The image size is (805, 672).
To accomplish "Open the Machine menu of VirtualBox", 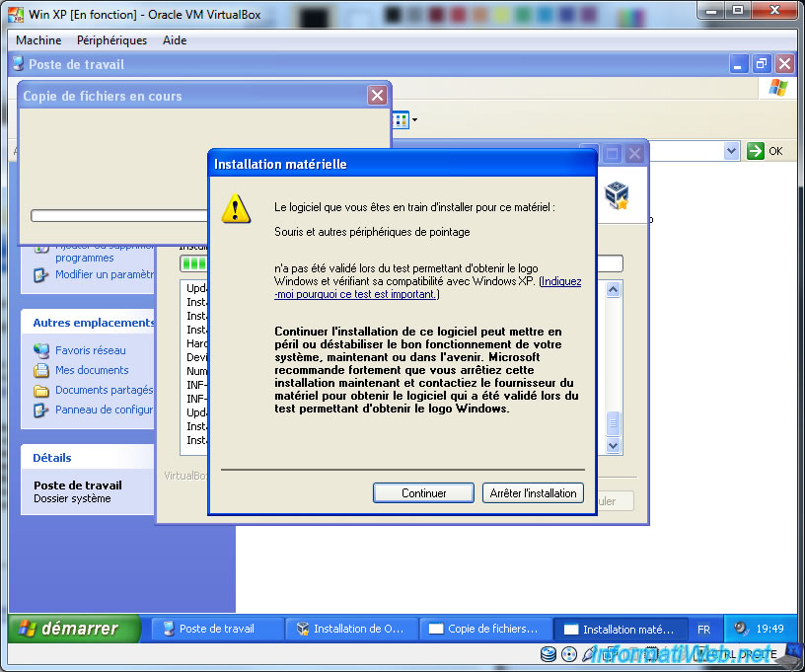I will [38, 40].
